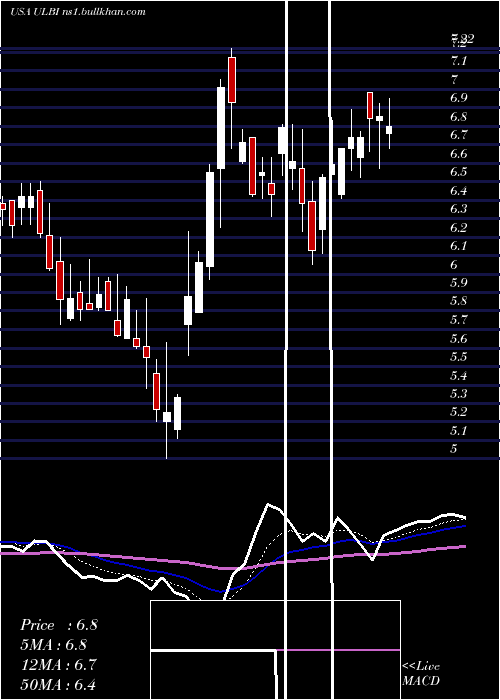
Task: Select the 5.6 price axis label
Action: coord(459,339)
